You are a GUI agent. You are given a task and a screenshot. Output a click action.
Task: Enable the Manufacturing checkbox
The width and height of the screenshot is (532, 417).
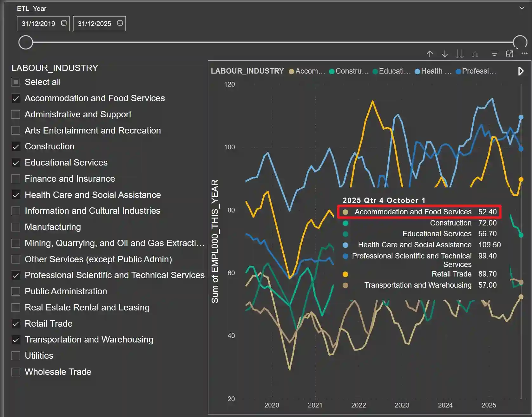click(x=16, y=227)
